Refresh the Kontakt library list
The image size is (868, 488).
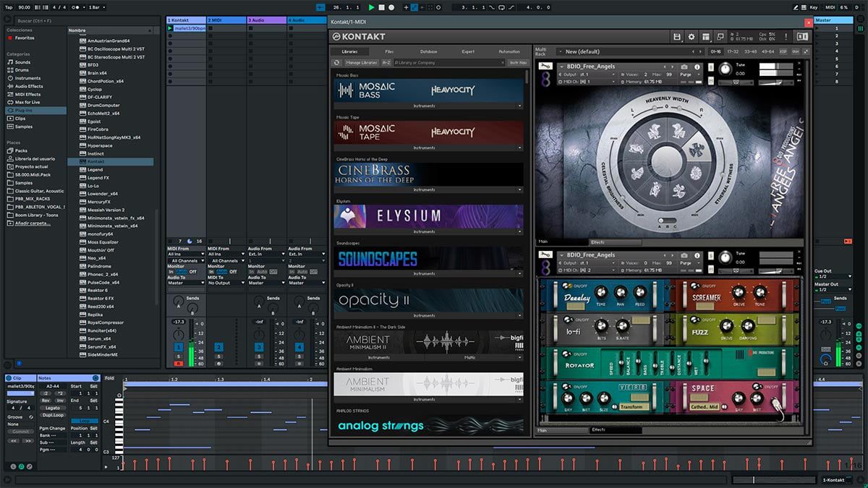click(336, 63)
